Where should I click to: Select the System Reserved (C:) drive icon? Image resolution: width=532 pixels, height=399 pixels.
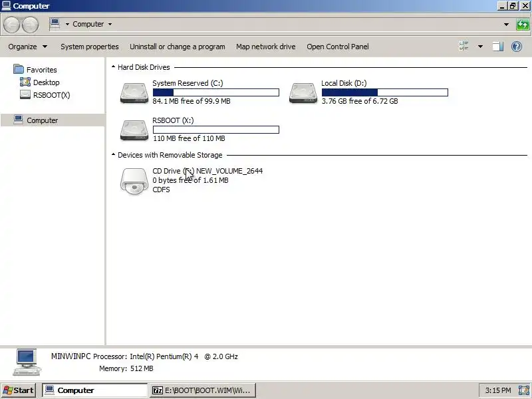pos(134,92)
